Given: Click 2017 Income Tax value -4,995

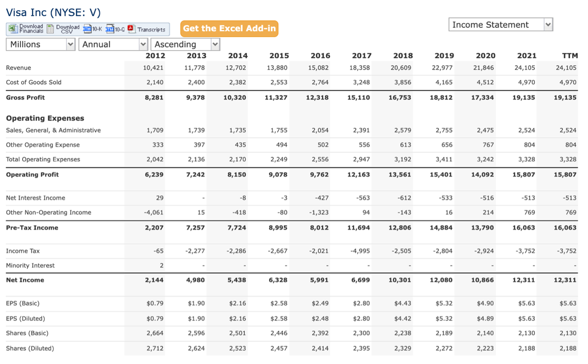Looking at the screenshot, I should [x=361, y=251].
